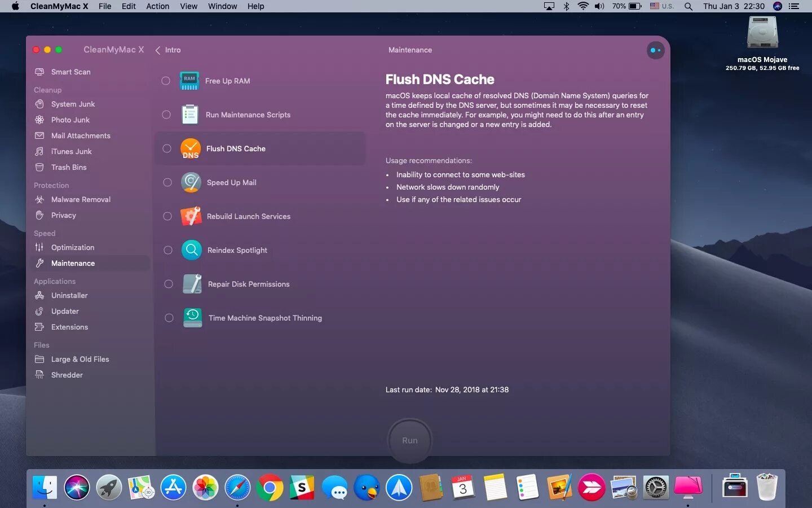Open Extensions in sidebar
This screenshot has height=508, width=812.
coord(69,327)
